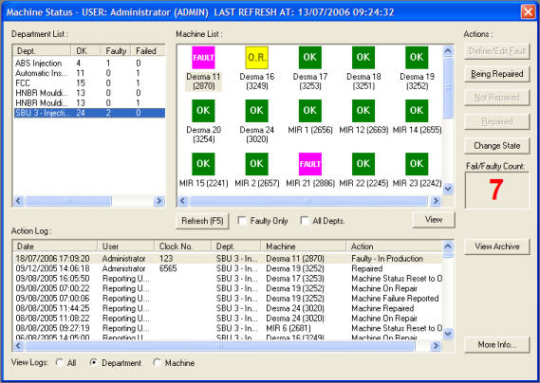
Task: Click action log scroll right arrow
Action: [436, 346]
